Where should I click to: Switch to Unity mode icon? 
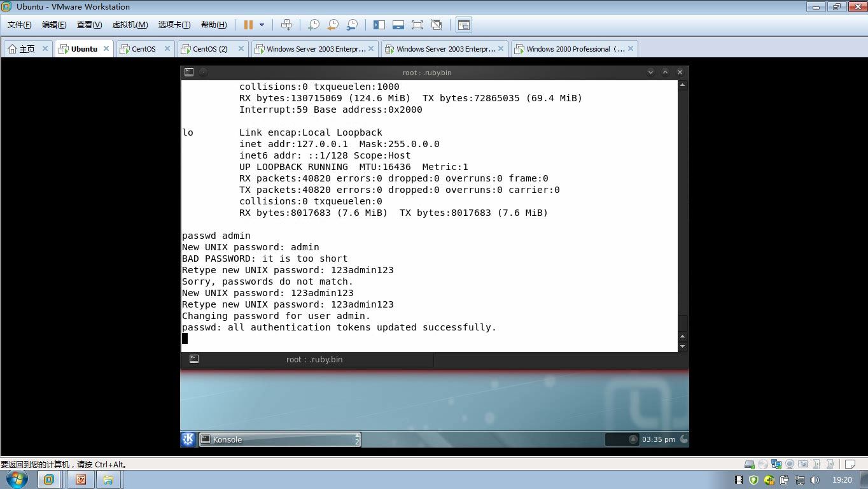point(437,25)
